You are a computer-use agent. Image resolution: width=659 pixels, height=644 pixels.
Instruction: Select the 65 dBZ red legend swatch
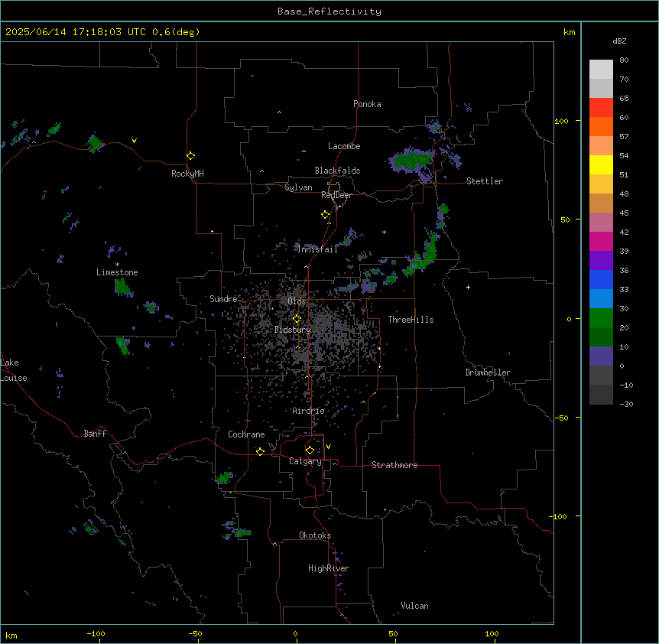coord(601,107)
